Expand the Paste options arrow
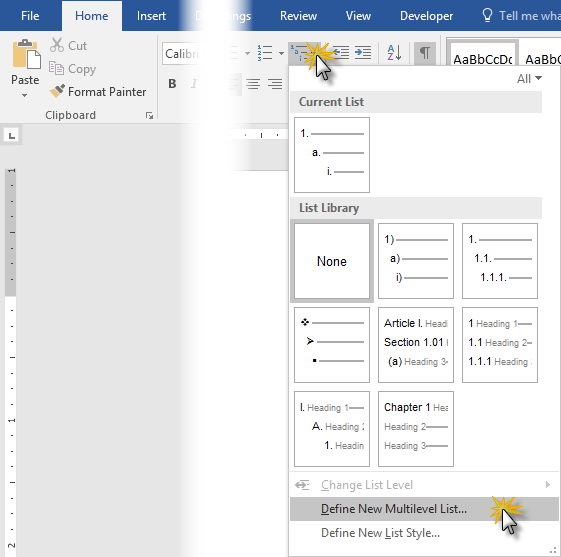Screen dimensions: 561x557 tap(24, 96)
